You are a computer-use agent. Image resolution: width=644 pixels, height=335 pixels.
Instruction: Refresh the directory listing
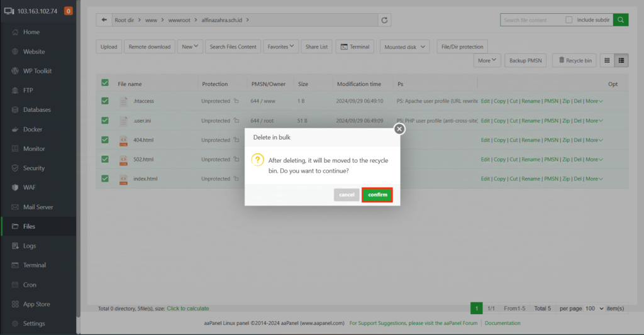coord(384,20)
